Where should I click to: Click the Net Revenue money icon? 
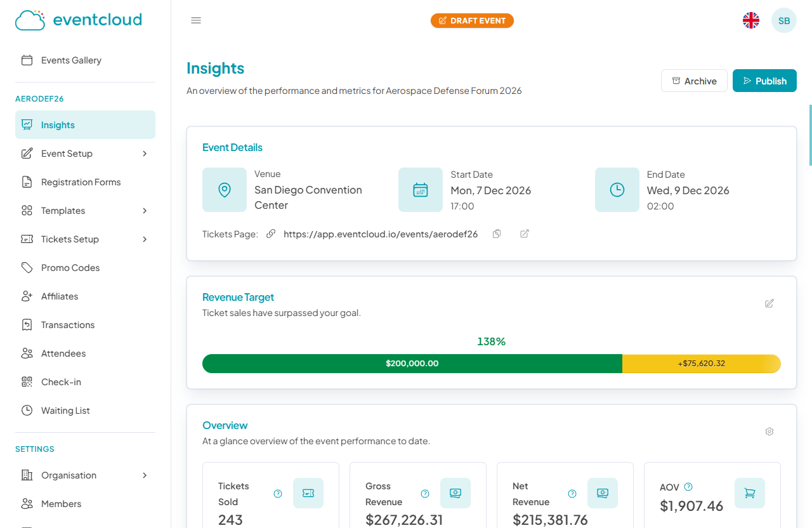click(x=603, y=493)
